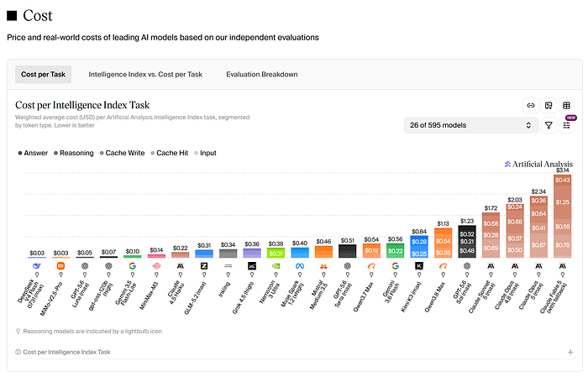Toggle the Cache Hit legend series
The width and height of the screenshot is (588, 377).
[169, 153]
